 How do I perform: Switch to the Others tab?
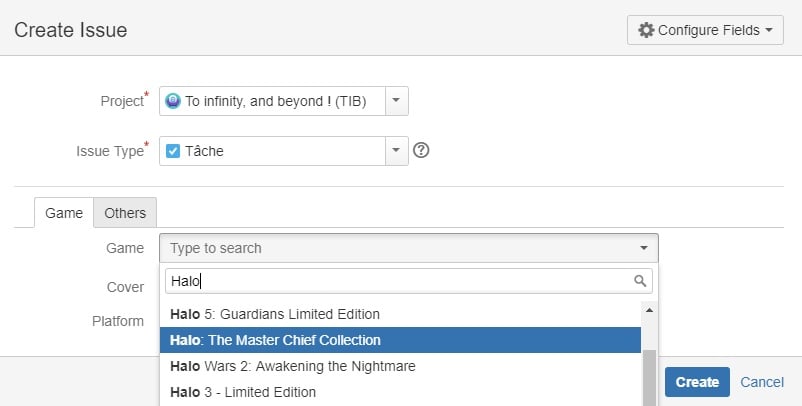(x=125, y=213)
